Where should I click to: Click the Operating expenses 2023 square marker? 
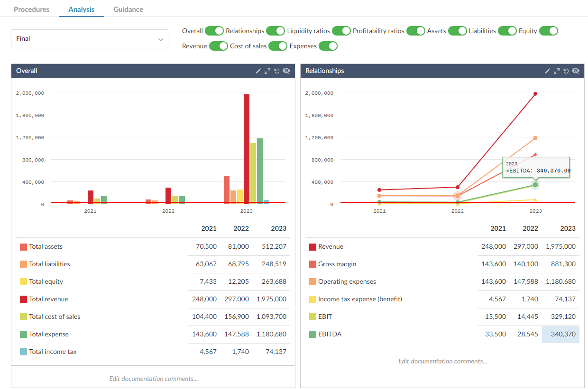535,138
